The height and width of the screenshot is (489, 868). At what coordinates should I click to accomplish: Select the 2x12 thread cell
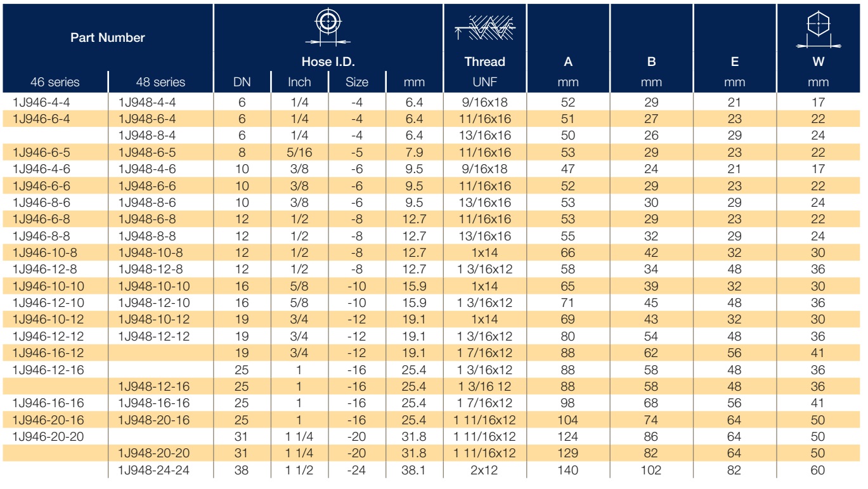coord(485,470)
